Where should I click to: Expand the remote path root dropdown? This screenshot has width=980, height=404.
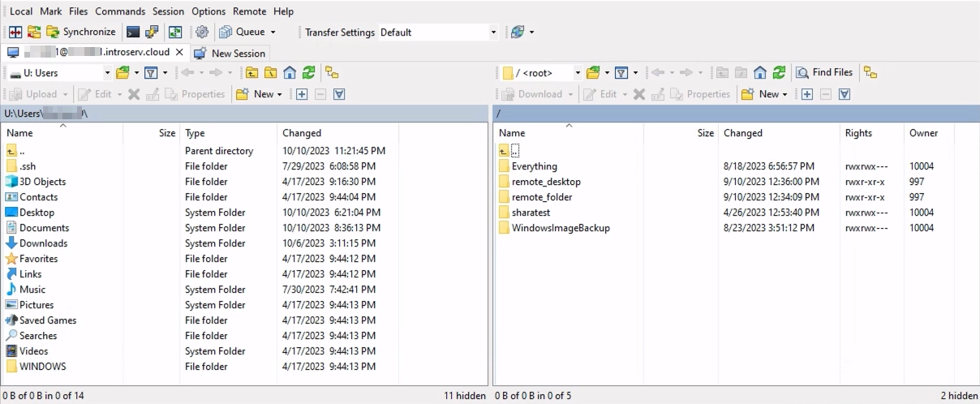point(578,73)
